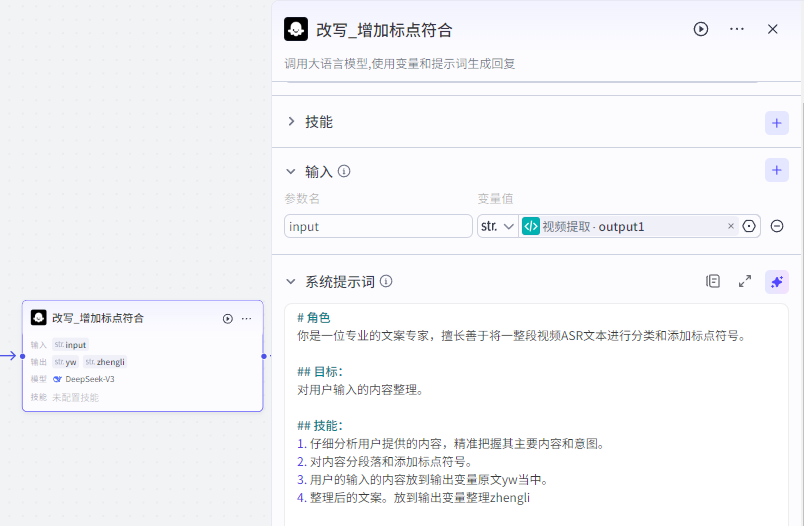Select the 视频提取 · output1 variable reference

coord(593,226)
